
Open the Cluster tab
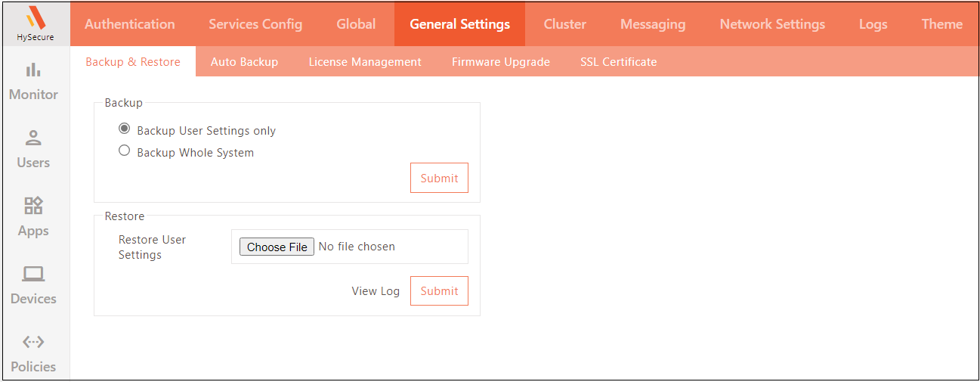click(564, 24)
